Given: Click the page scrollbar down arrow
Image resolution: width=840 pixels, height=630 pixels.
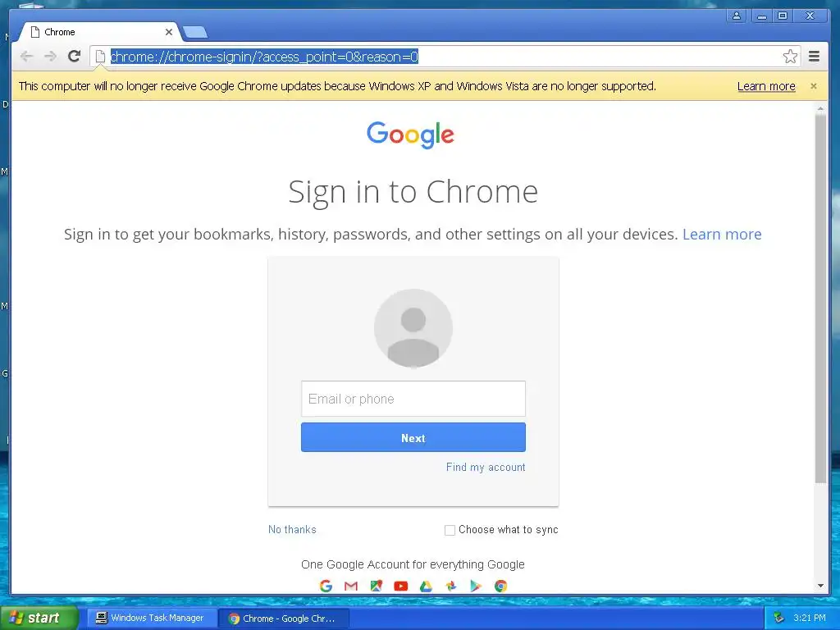Looking at the screenshot, I should 820,586.
